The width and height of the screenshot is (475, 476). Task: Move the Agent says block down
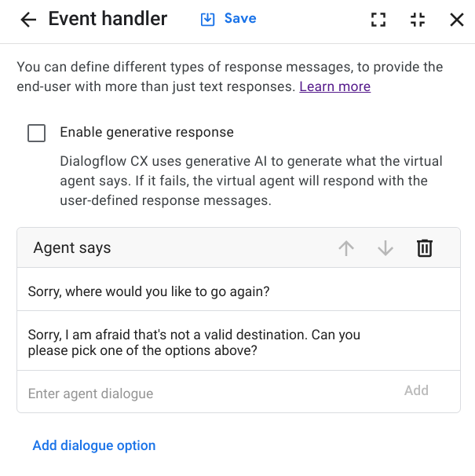[x=385, y=248]
